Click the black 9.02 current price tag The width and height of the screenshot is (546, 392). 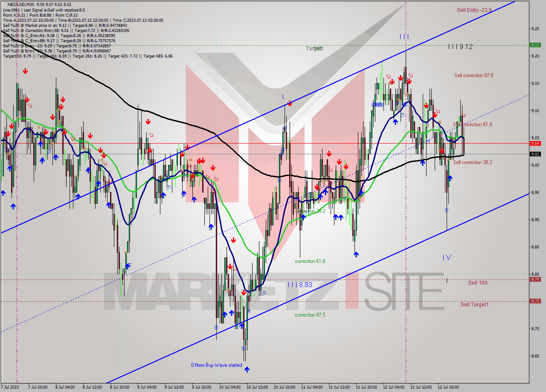click(x=535, y=154)
